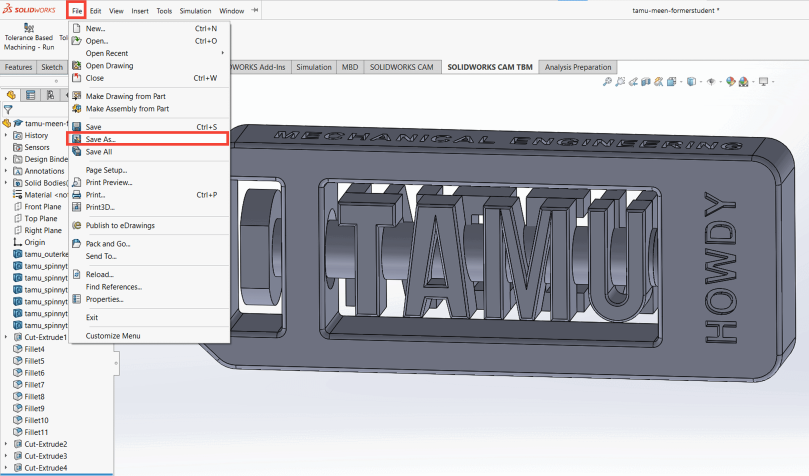Click Save in the File menu
Viewport: 809px width, 476px height.
[x=150, y=126]
